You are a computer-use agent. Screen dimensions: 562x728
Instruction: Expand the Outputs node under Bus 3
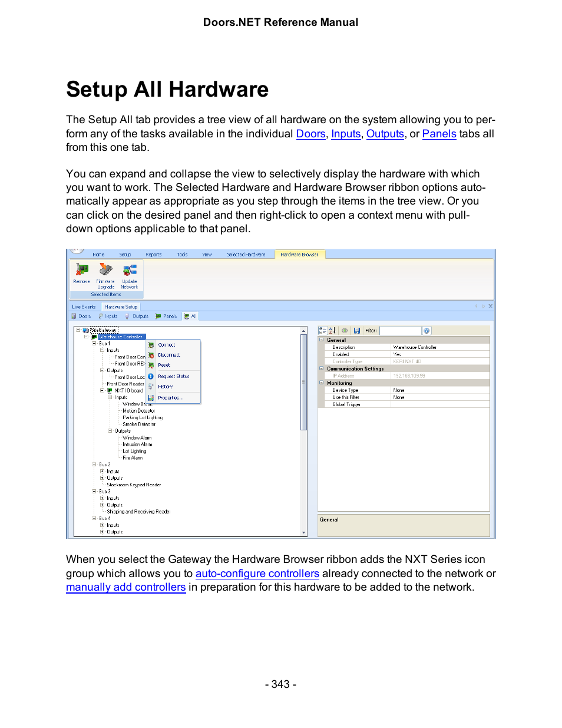(102, 505)
